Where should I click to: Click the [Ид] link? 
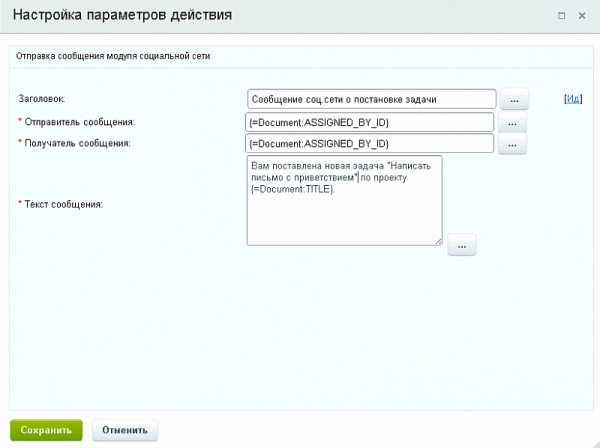pyautogui.click(x=573, y=99)
